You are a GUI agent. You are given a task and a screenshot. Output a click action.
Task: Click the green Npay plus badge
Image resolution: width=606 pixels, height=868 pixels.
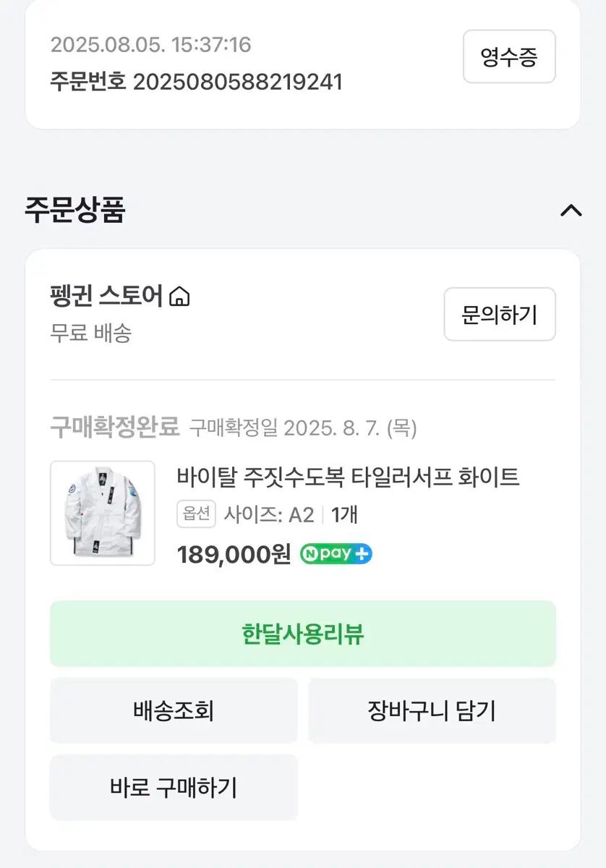point(336,554)
